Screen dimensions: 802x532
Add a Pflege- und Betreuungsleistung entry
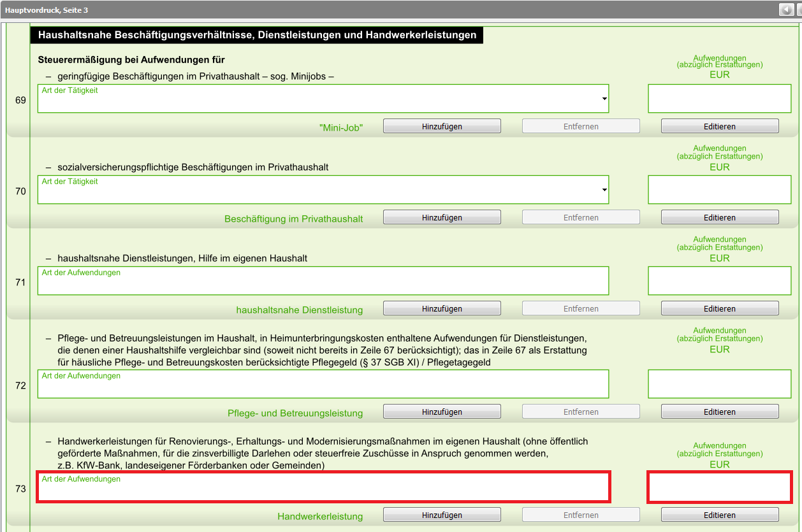click(441, 412)
